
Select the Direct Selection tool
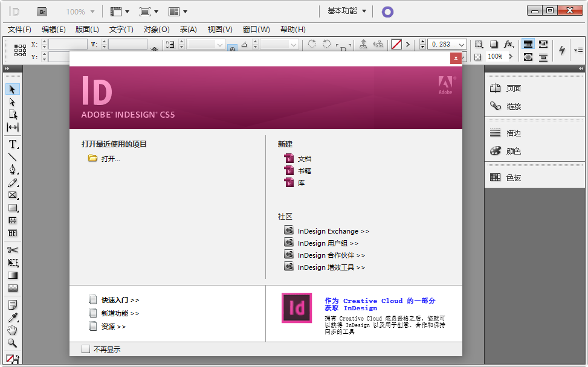click(x=12, y=102)
